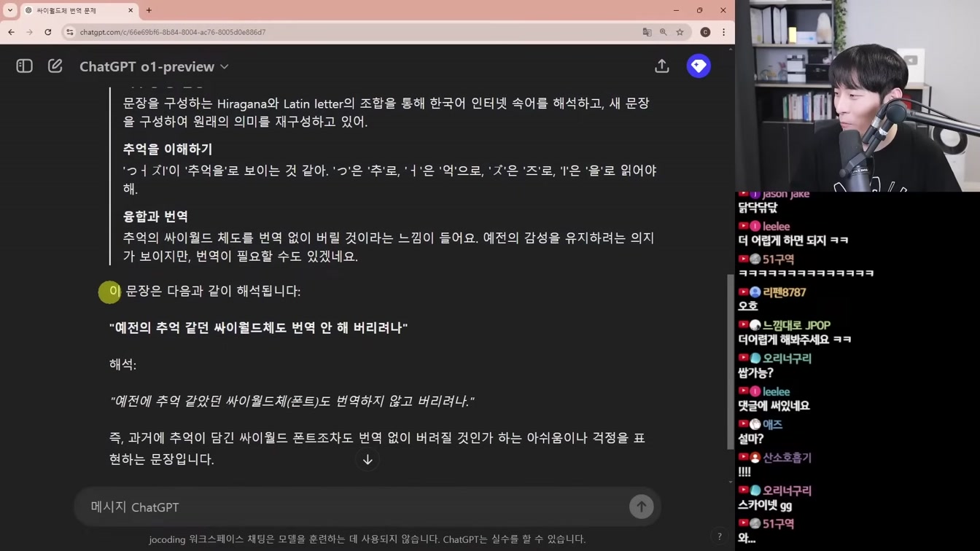
Task: Bookmark this page with the star
Action: click(x=680, y=32)
